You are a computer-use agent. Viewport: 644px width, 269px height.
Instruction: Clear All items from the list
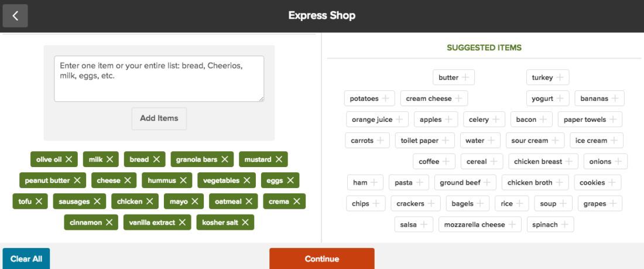(x=26, y=258)
